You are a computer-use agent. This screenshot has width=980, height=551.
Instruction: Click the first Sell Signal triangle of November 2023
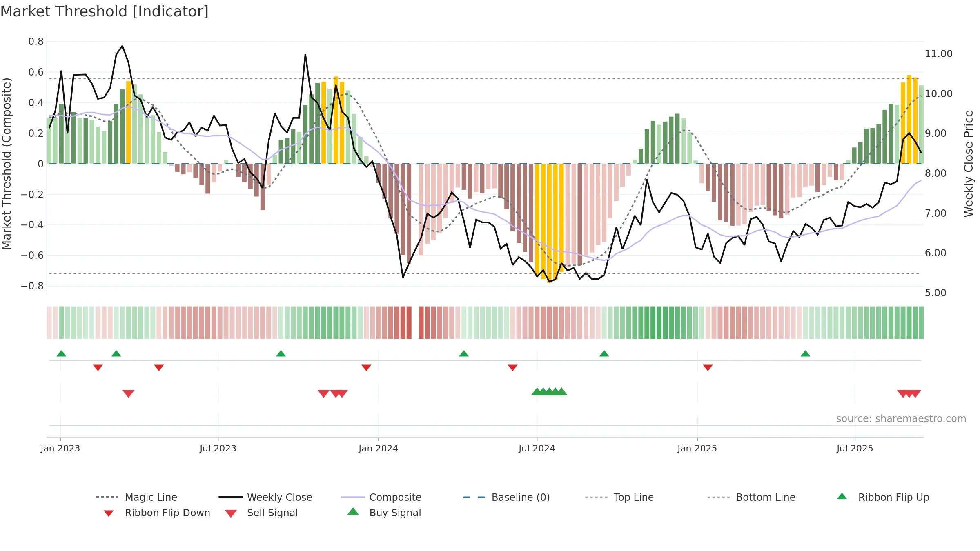tap(324, 394)
